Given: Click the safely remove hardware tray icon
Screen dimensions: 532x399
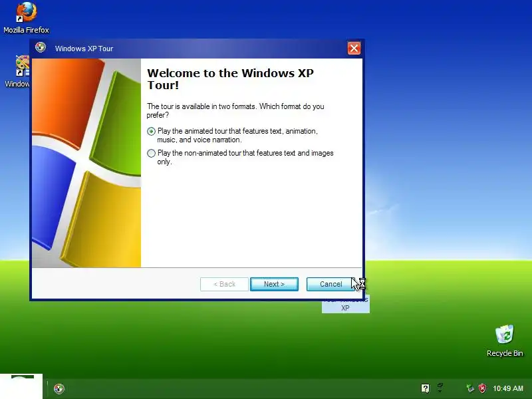Looking at the screenshot, I should coord(470,388).
